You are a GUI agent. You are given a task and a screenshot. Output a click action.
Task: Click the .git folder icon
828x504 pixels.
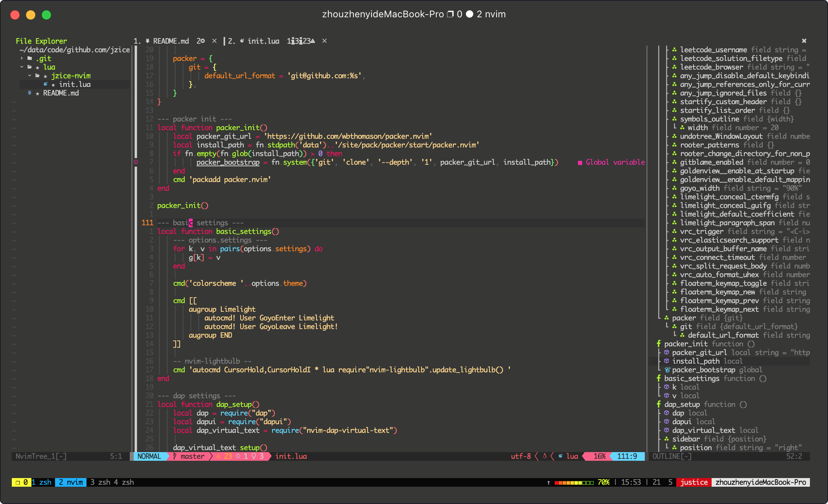[29, 58]
